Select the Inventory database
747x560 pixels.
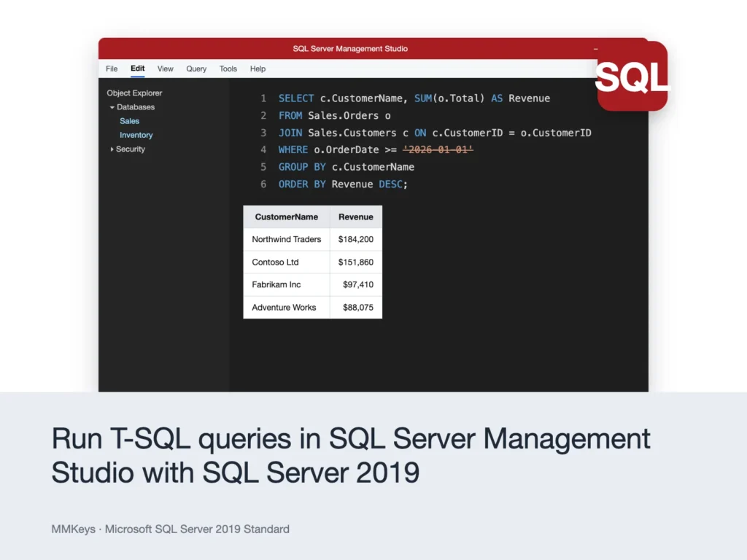(x=136, y=135)
